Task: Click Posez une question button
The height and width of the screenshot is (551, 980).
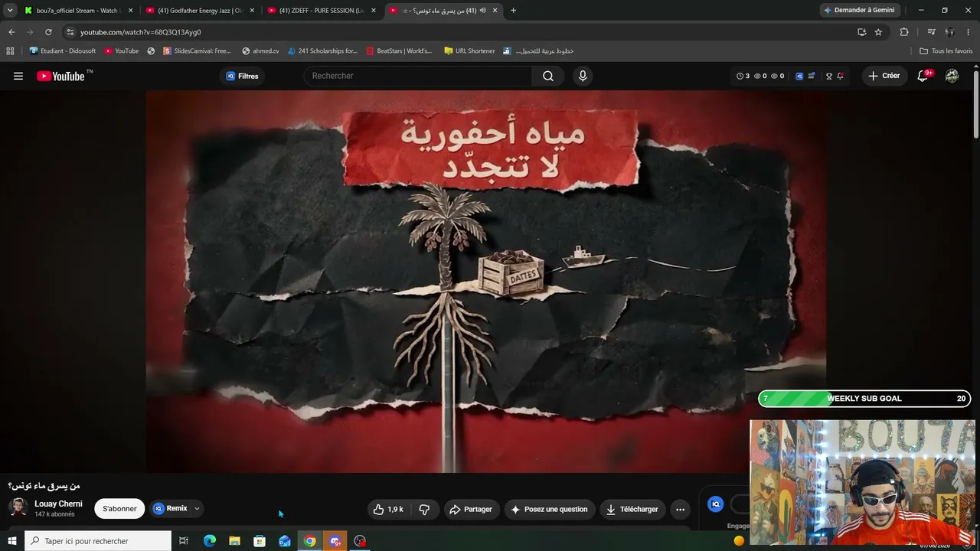Action: click(x=549, y=509)
